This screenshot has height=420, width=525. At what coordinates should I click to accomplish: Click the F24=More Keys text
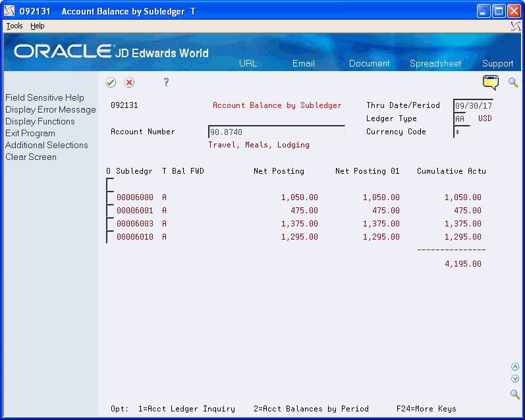[x=426, y=409]
